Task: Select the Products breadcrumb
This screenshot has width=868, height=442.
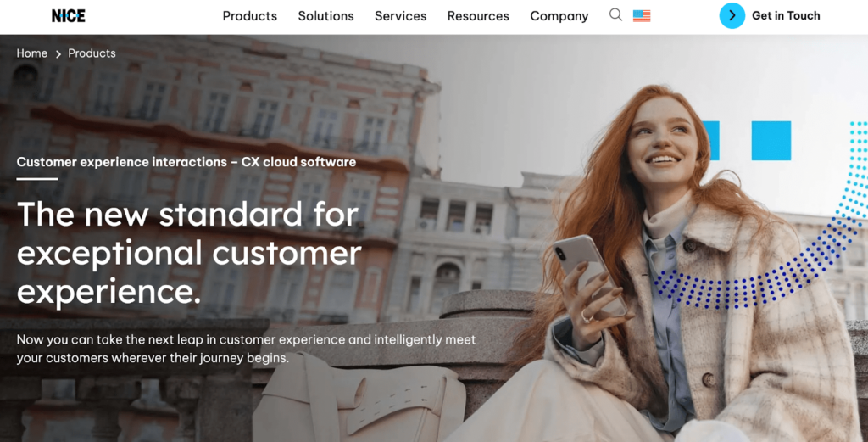Action: (92, 53)
